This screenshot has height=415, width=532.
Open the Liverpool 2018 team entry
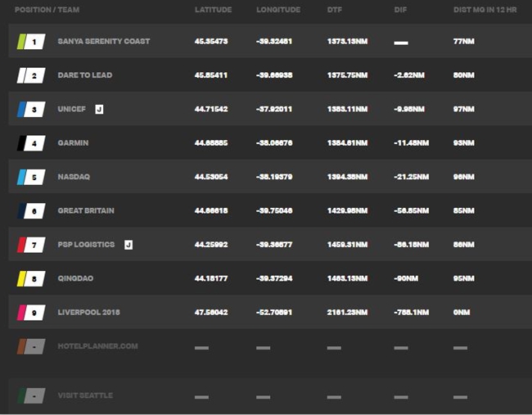pos(88,313)
